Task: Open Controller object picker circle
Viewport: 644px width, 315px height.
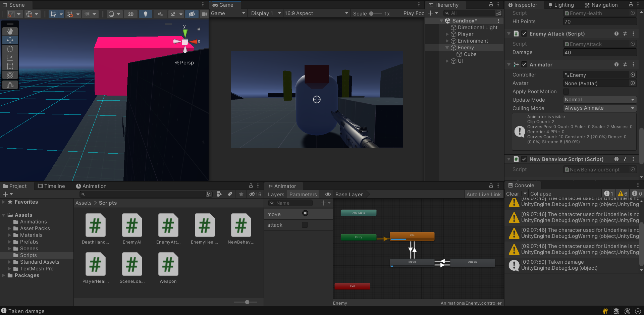Action: [x=633, y=75]
